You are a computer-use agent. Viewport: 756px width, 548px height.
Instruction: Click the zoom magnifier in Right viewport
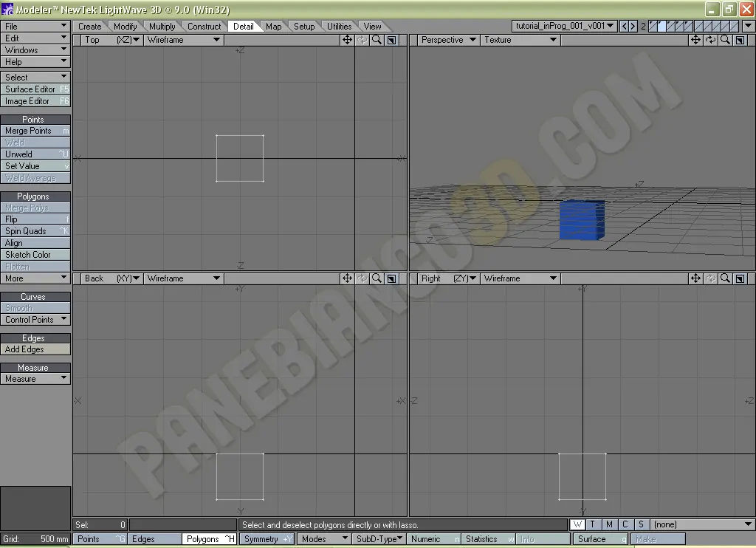click(x=725, y=278)
